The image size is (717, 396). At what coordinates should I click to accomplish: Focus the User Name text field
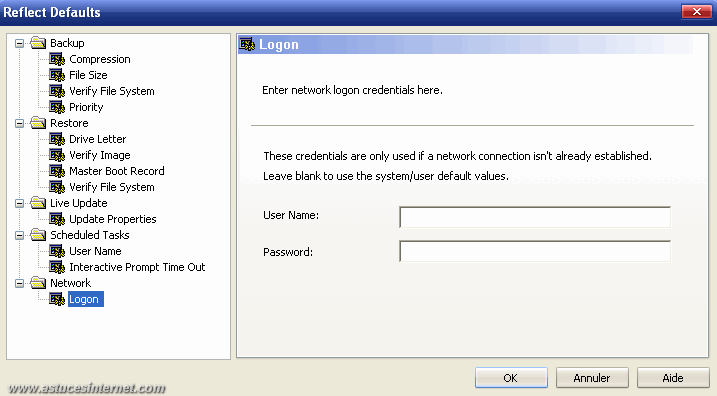click(535, 217)
